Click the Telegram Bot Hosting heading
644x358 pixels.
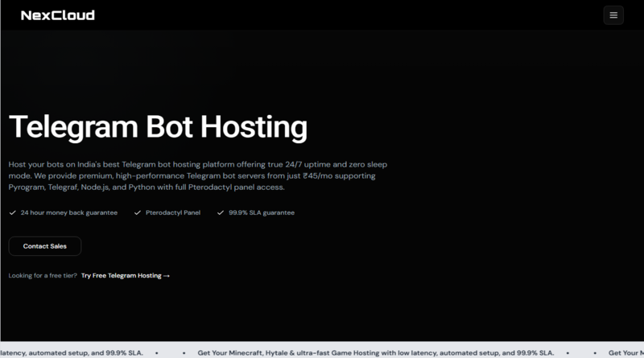coord(158,127)
